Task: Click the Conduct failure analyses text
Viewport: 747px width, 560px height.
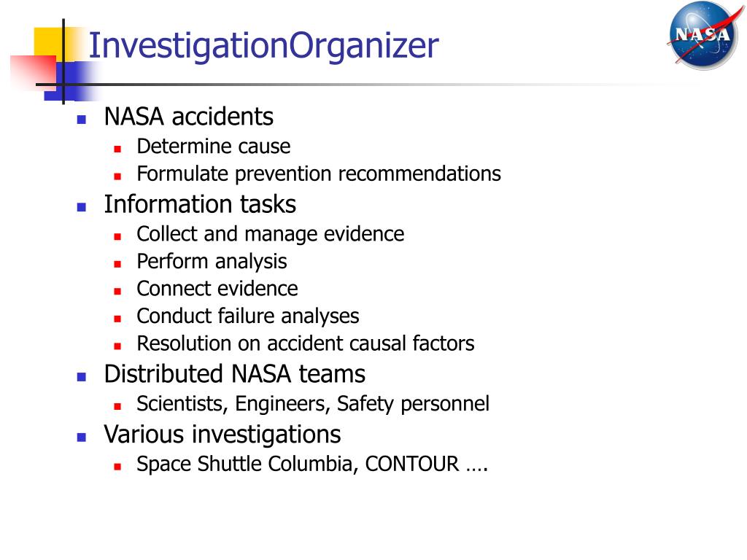Action: (x=248, y=316)
